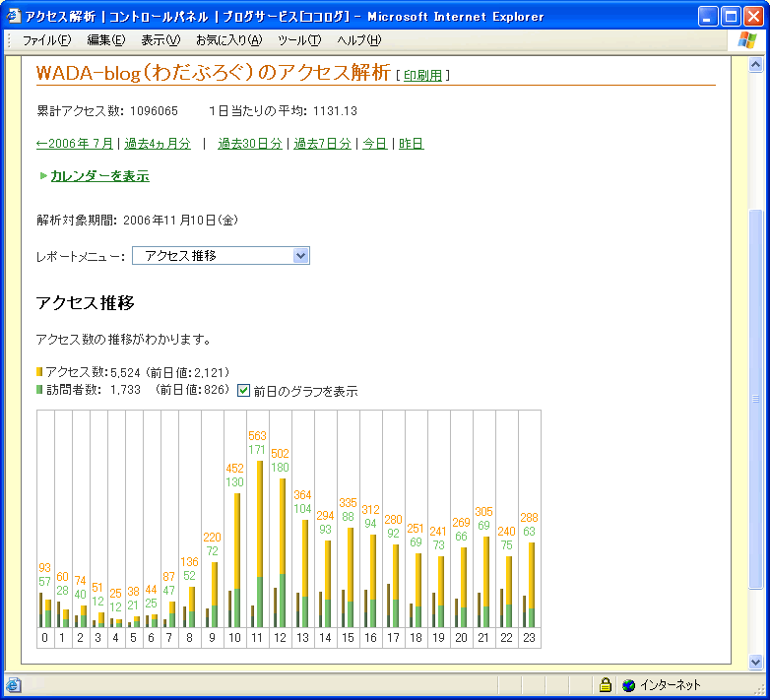Click the page icon in status bar
This screenshot has width=770, height=700.
(x=14, y=685)
